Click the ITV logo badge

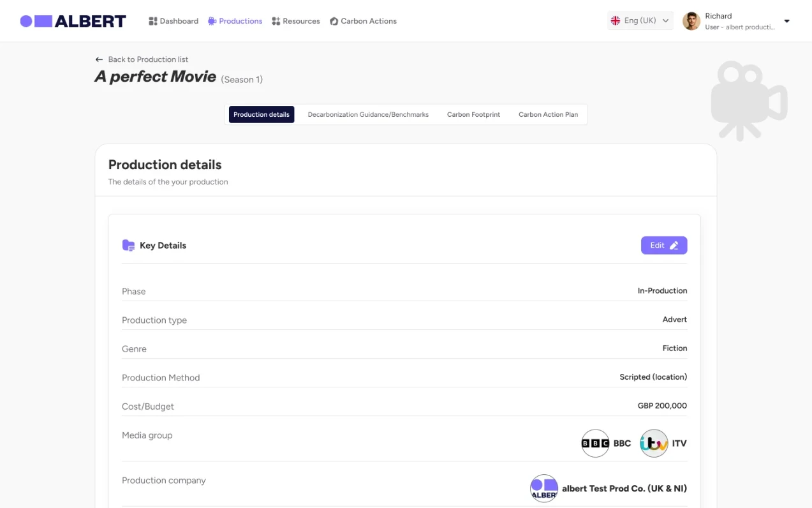tap(654, 443)
